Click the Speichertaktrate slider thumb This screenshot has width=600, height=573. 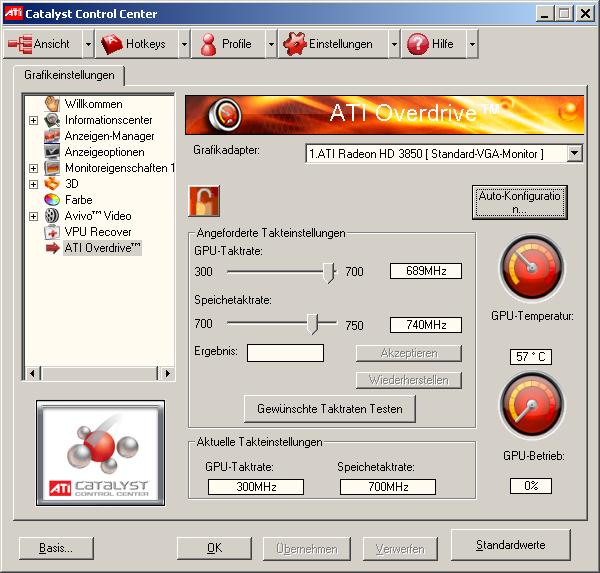coord(312,324)
